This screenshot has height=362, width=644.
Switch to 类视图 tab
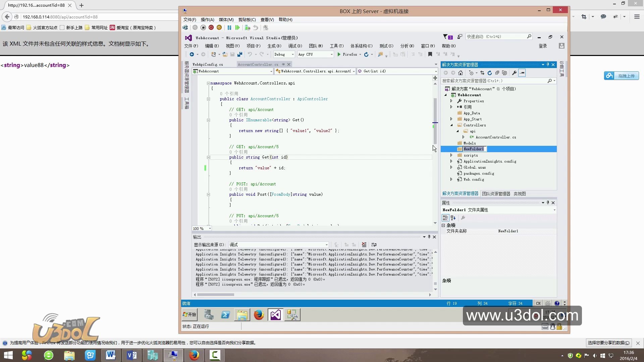pos(520,194)
